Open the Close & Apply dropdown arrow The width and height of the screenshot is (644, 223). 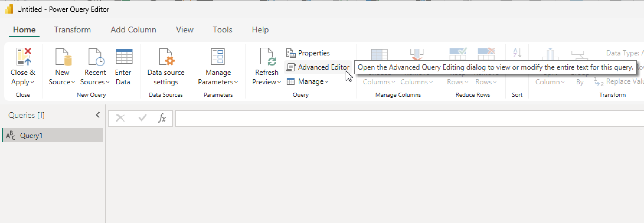point(32,82)
